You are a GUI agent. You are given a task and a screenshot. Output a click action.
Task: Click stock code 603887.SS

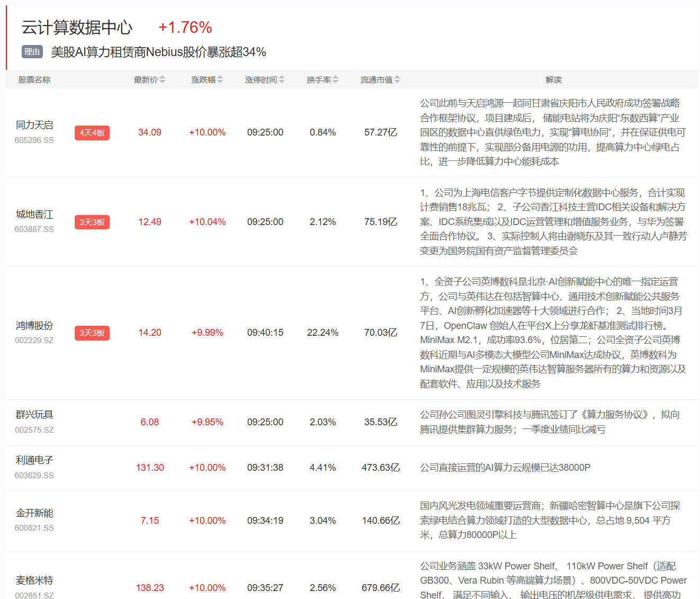point(34,229)
